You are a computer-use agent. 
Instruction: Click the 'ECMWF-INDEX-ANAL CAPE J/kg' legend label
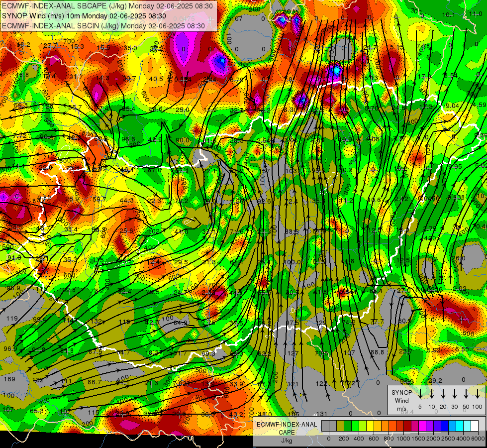coord(287,433)
